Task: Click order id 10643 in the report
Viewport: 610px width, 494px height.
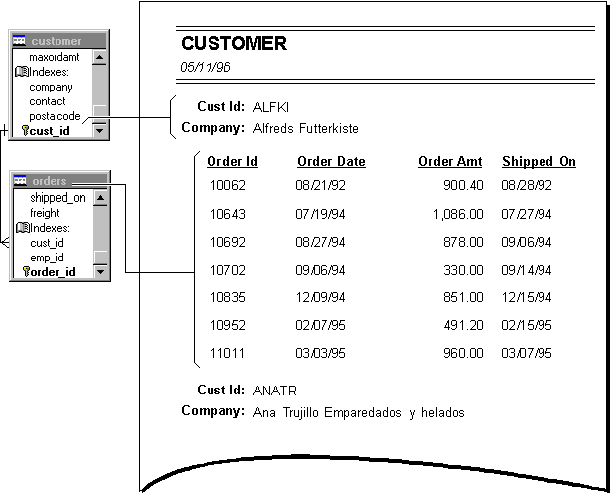Action: tap(227, 214)
